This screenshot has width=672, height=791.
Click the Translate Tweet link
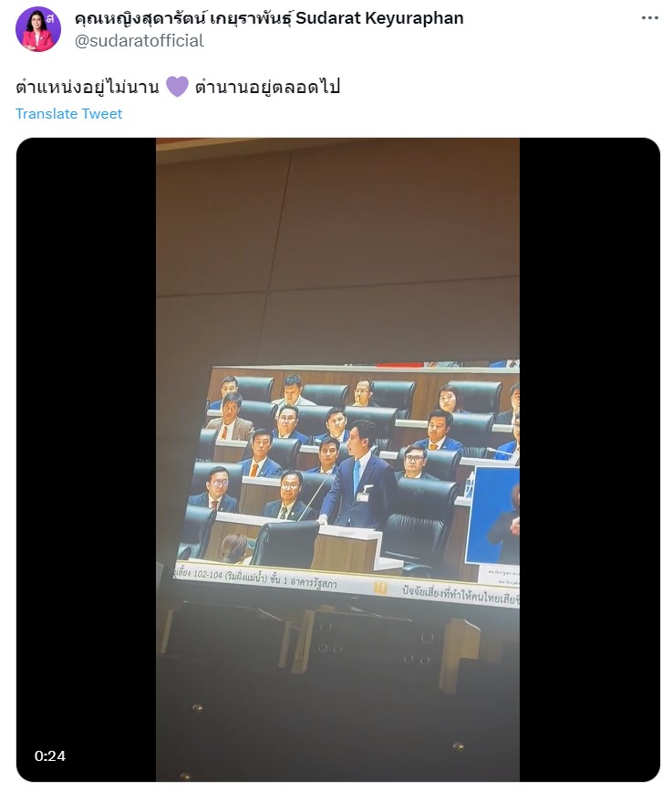coord(68,113)
